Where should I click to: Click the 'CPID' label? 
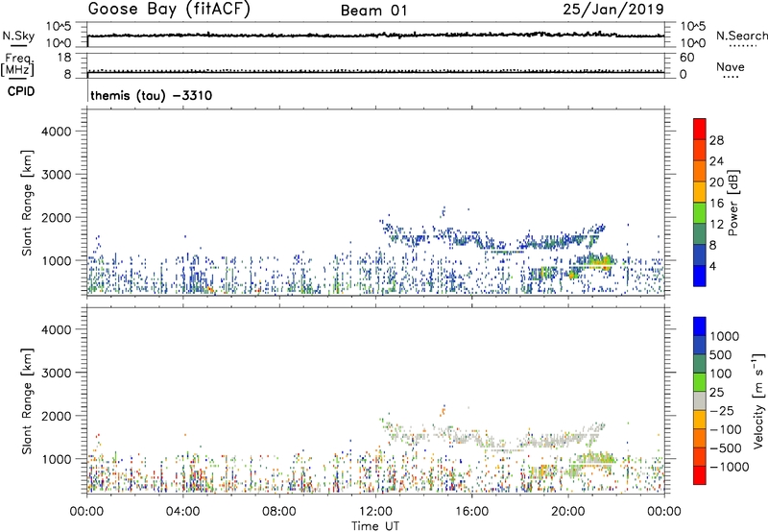[21, 91]
